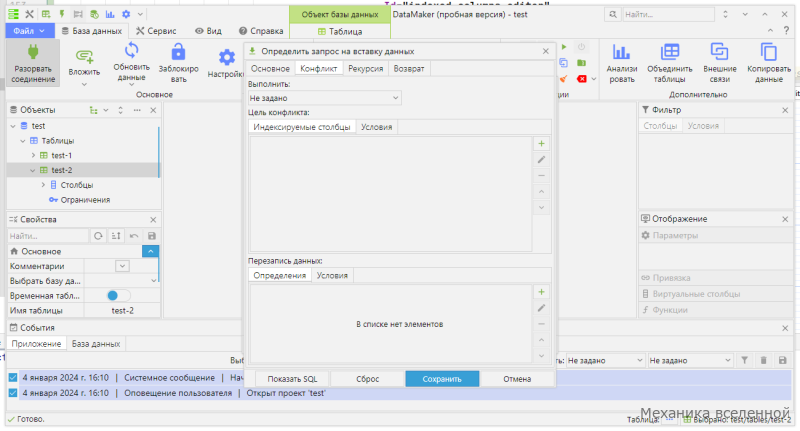Click the green play icon in ribbon
Screen dimensions: 800x431
point(564,47)
